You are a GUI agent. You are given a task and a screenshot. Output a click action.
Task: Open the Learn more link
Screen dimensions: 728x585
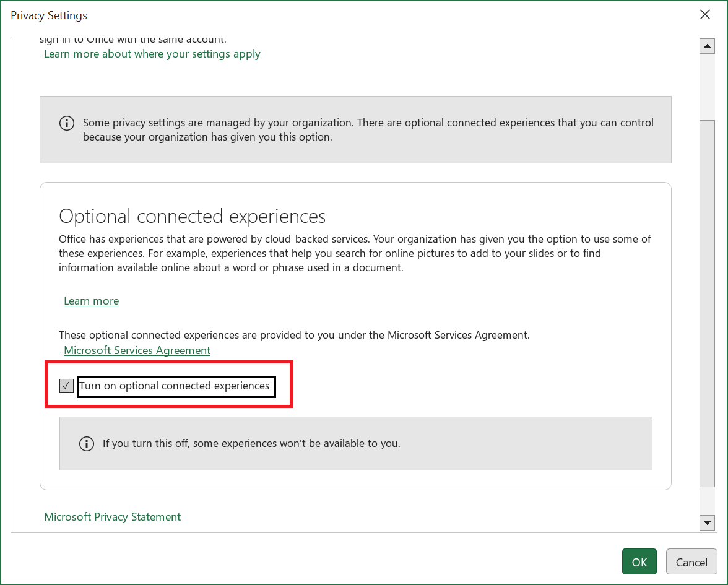click(92, 301)
